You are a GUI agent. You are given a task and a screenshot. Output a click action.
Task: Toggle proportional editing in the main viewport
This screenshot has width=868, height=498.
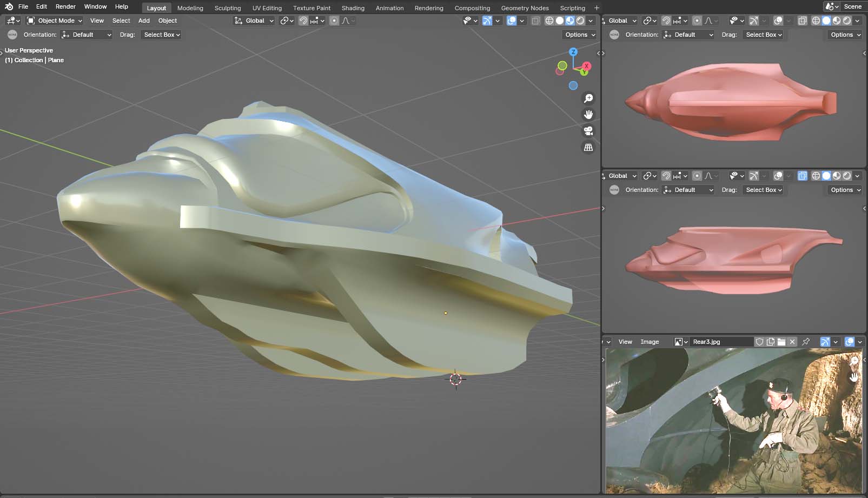point(334,21)
